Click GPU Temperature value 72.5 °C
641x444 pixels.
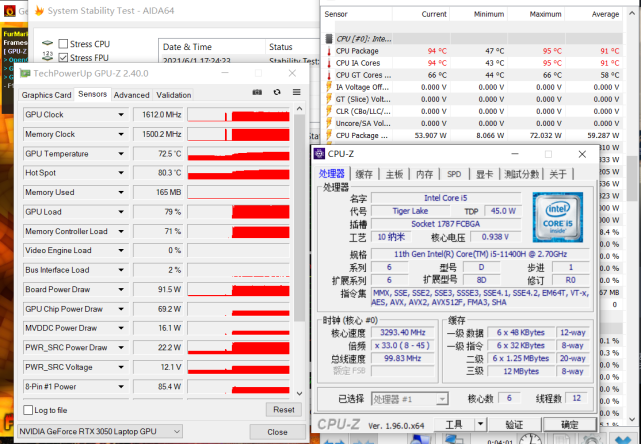(158, 154)
